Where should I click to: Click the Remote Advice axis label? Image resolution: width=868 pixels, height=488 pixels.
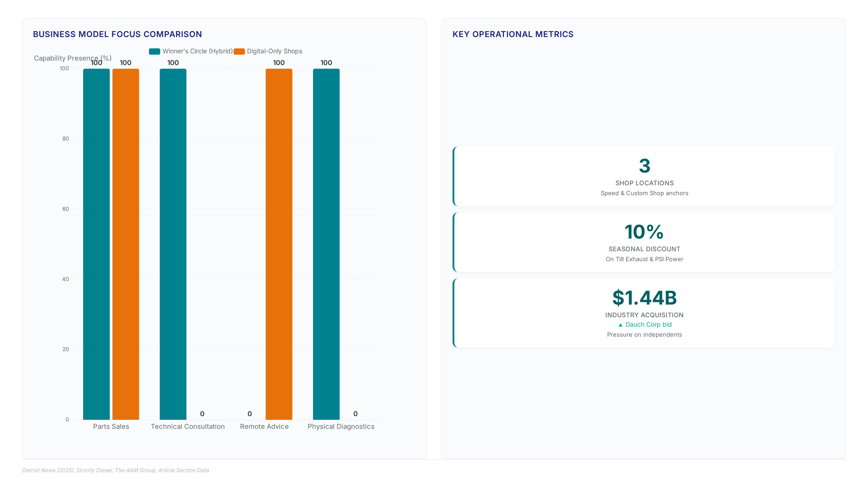tap(264, 426)
